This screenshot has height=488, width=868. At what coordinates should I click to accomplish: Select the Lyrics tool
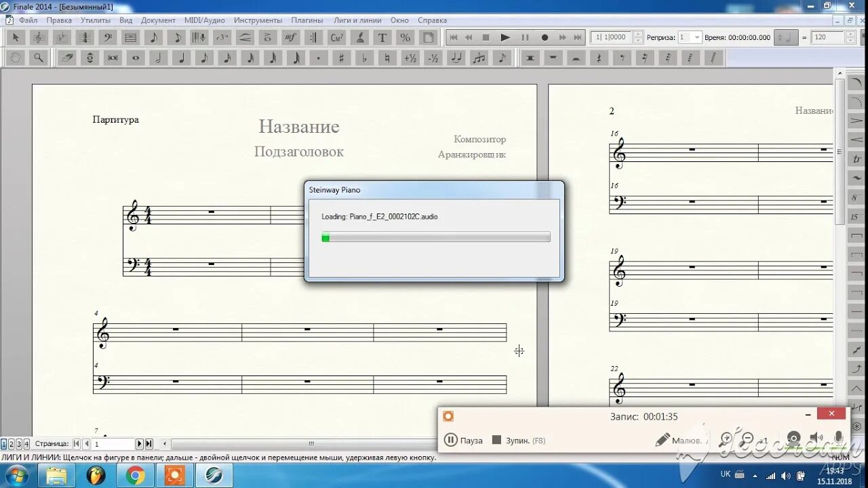click(360, 37)
